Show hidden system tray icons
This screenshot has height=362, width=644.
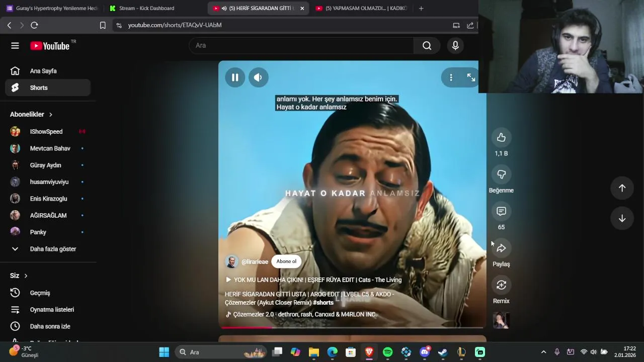coord(543,352)
